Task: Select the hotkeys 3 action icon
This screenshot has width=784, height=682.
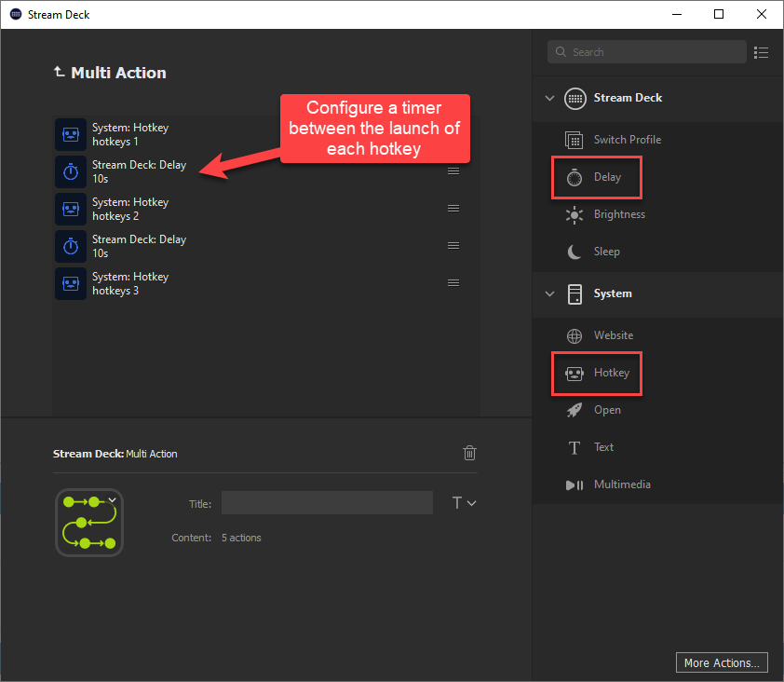Action: pyautogui.click(x=71, y=284)
